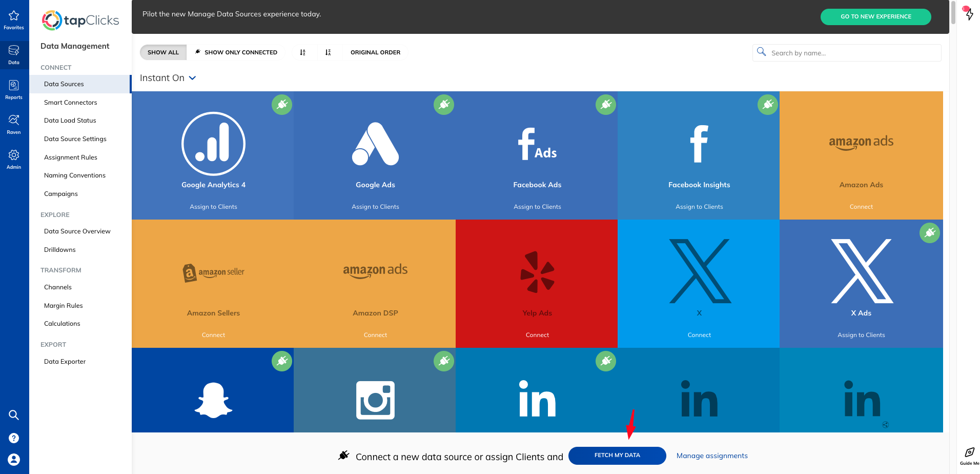The image size is (980, 474).
Task: Click Assign to Clients under Google Ads
Action: point(375,207)
